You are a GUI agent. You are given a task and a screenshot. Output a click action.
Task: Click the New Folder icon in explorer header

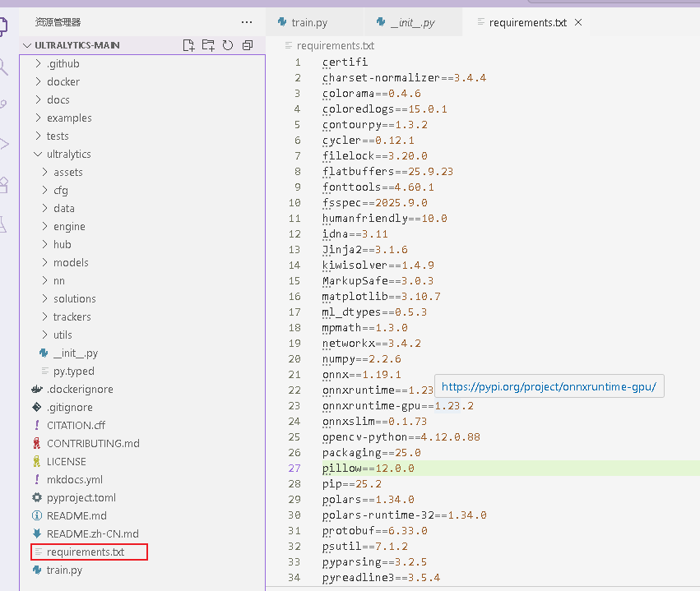pos(208,45)
